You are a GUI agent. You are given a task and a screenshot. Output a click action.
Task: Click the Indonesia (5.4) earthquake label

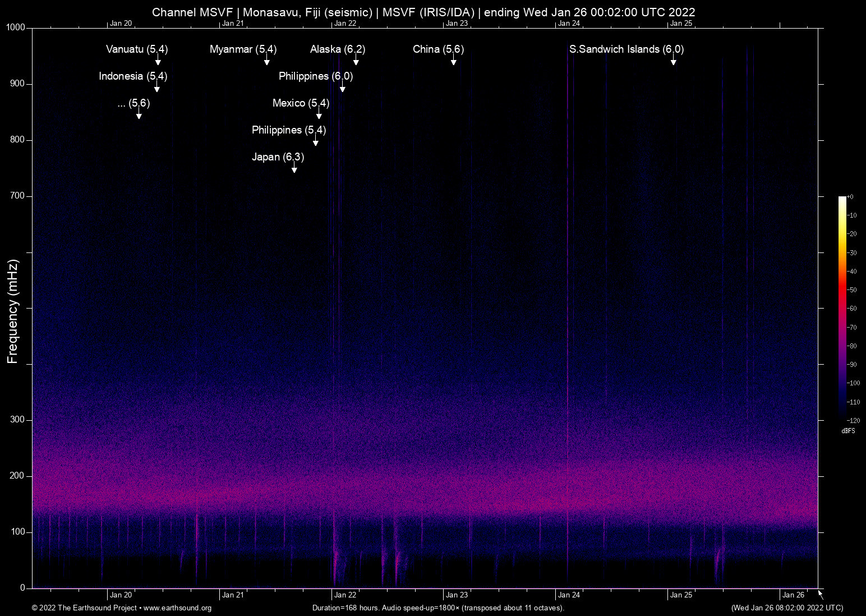133,76
